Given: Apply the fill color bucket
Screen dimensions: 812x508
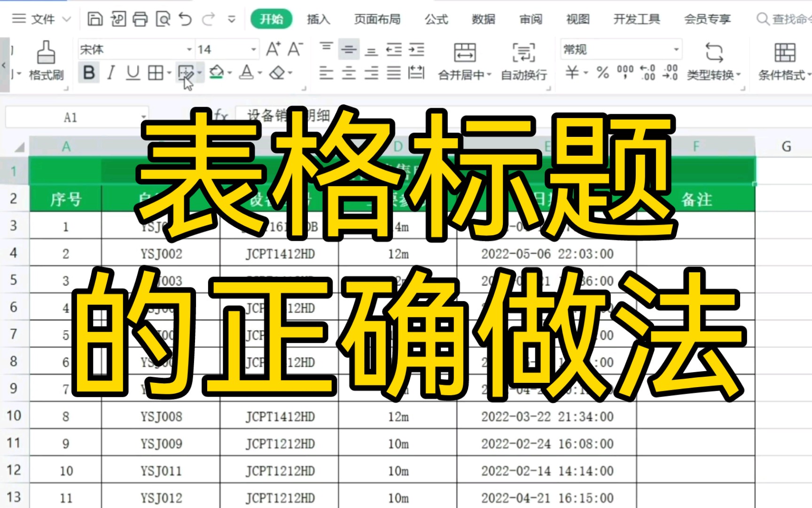Looking at the screenshot, I should point(216,73).
